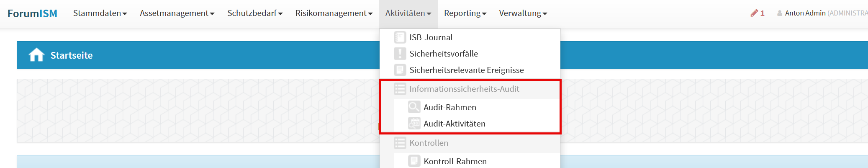Screen dimensions: 868x168
Task: Click the Audit-Aktivitäten calendar icon
Action: tap(414, 124)
